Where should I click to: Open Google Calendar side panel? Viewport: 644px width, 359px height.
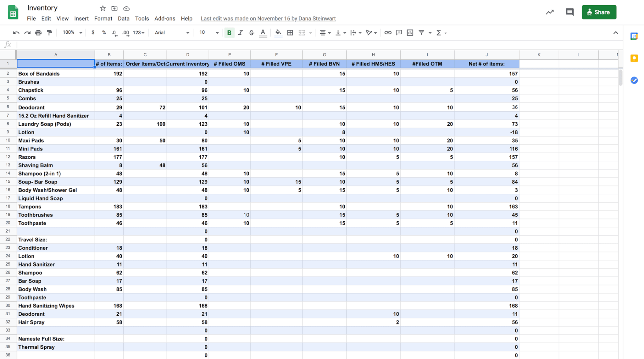point(634,36)
